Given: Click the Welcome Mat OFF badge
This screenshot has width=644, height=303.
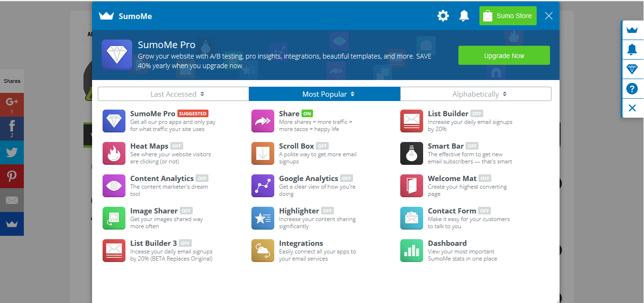Looking at the screenshot, I should [485, 178].
